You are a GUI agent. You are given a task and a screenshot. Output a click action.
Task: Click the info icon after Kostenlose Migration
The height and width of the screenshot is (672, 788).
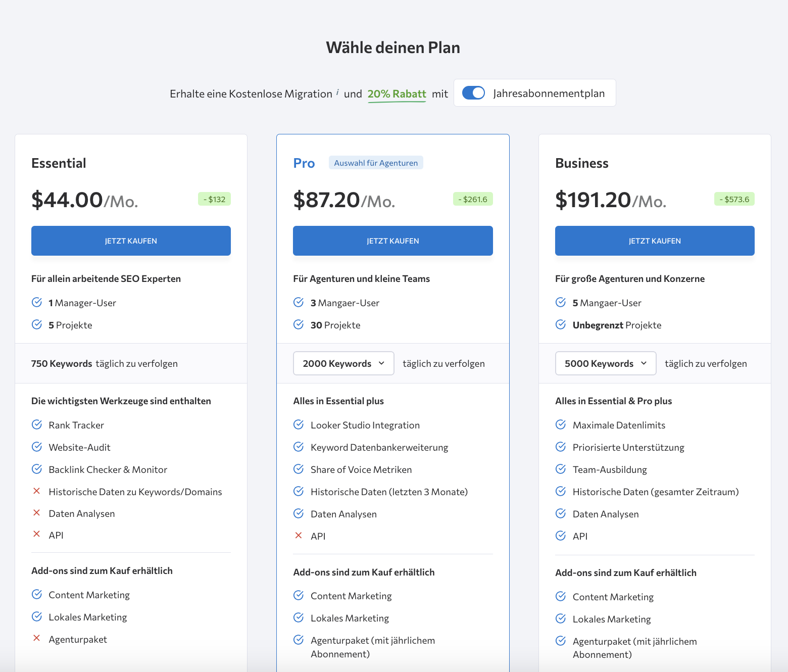pos(337,91)
